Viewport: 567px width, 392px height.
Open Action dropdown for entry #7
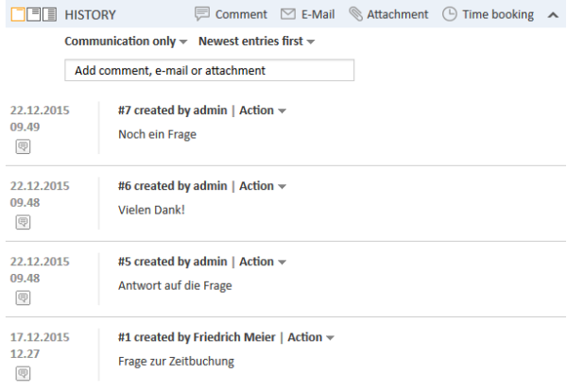coord(262,111)
